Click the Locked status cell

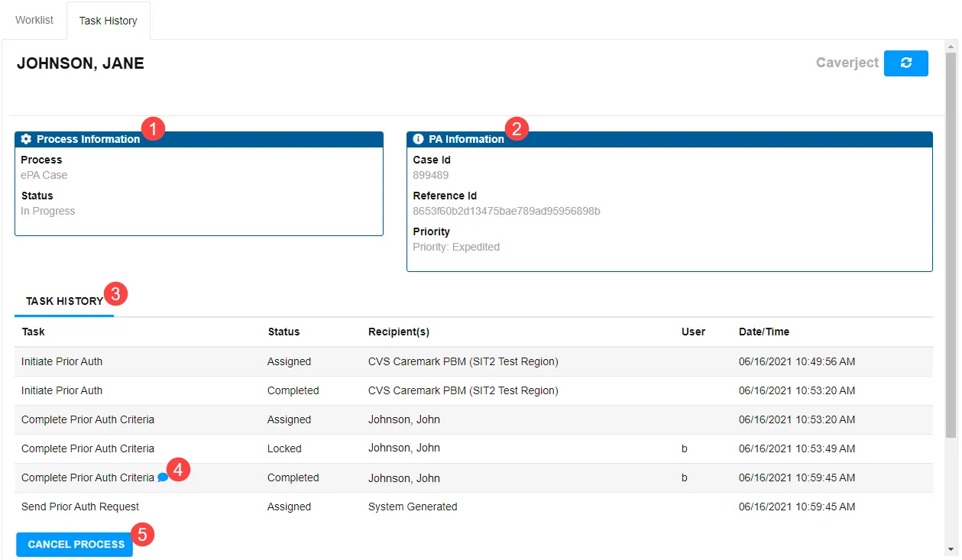pyautogui.click(x=284, y=448)
